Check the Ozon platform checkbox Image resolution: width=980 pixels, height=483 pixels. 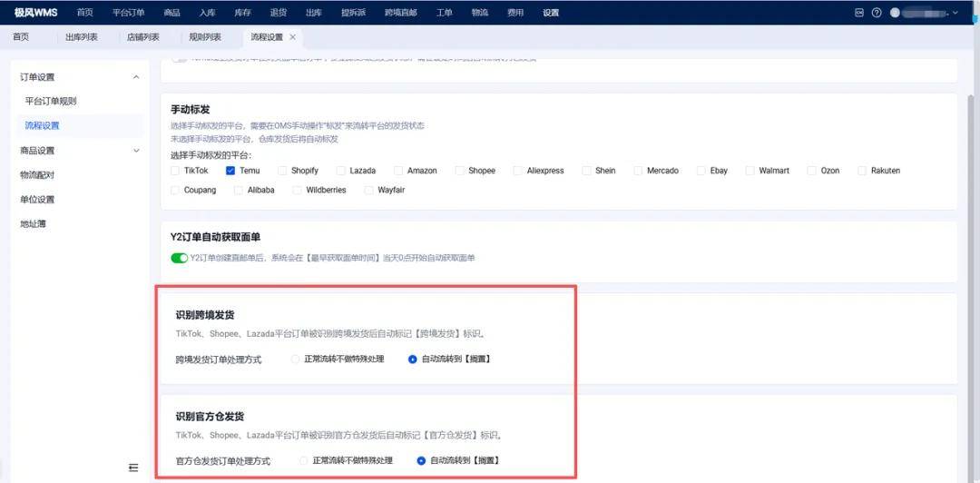(x=812, y=170)
